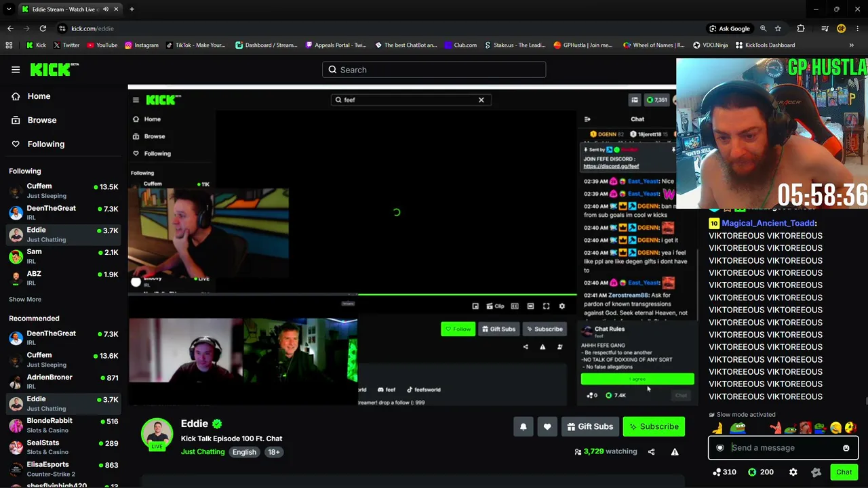This screenshot has height=488, width=868.
Task: Open the Kick hamburger sidebar menu
Action: [16, 70]
